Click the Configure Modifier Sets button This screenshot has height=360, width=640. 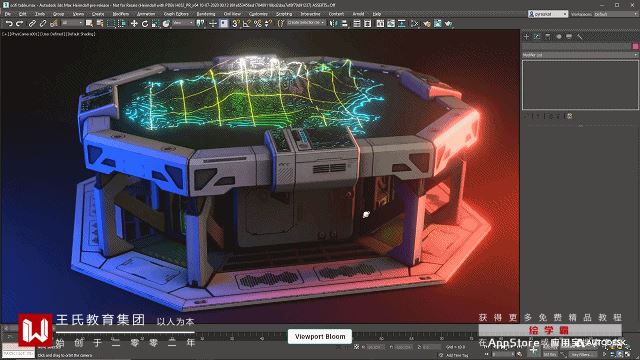point(570,116)
